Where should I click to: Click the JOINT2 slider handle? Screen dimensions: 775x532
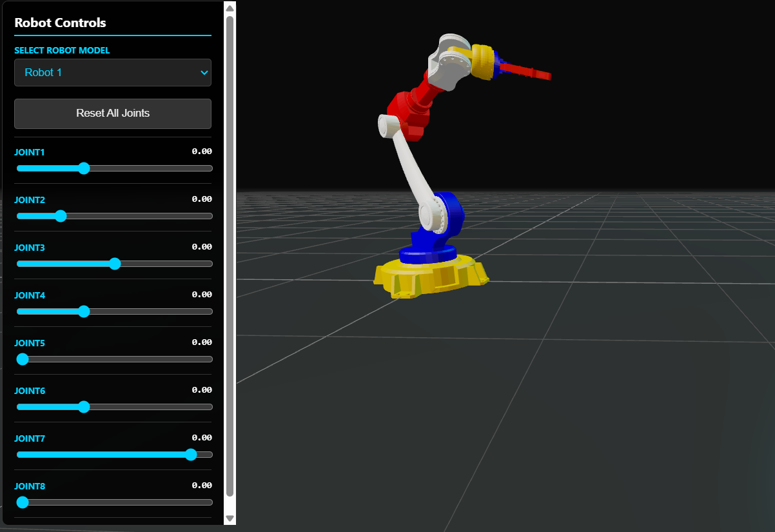pyautogui.click(x=61, y=216)
